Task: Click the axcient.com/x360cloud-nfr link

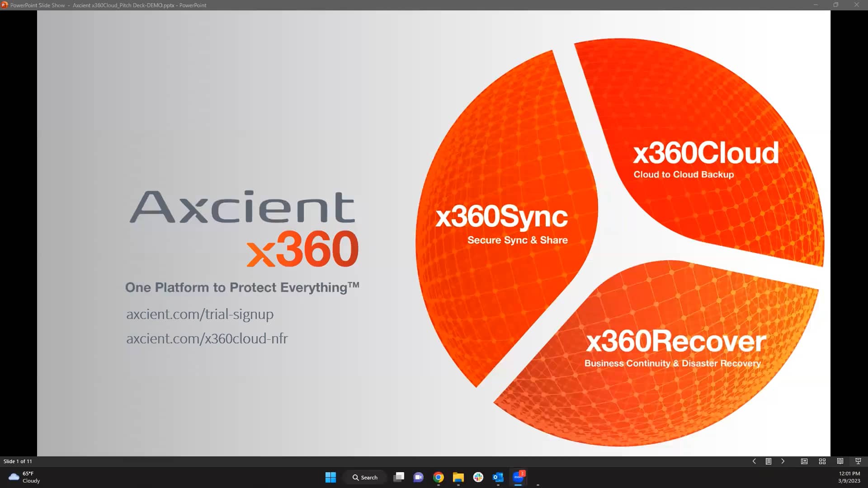Action: click(x=207, y=338)
